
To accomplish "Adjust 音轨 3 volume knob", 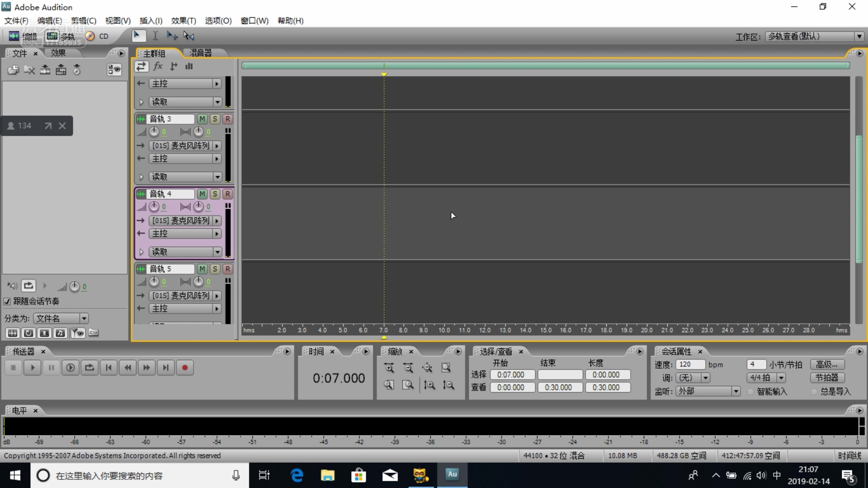I will [154, 131].
